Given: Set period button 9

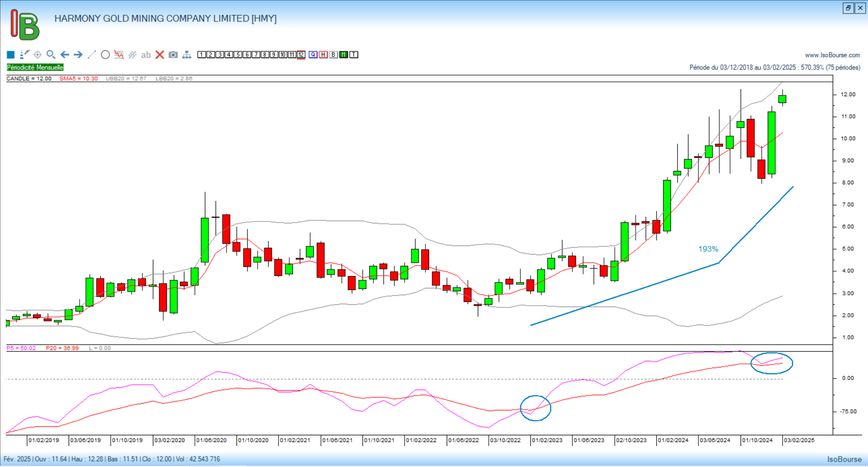Looking at the screenshot, I should click(274, 55).
